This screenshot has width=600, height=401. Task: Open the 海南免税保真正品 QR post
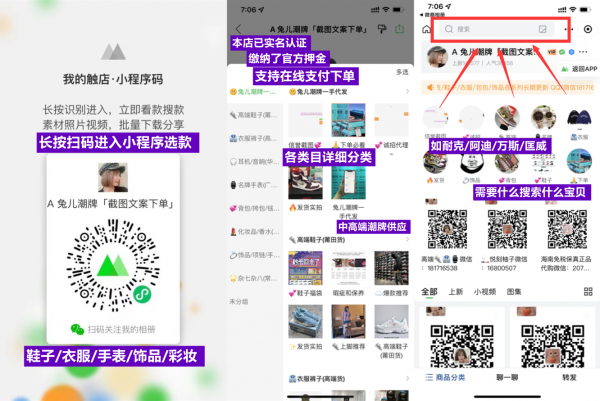pos(567,229)
